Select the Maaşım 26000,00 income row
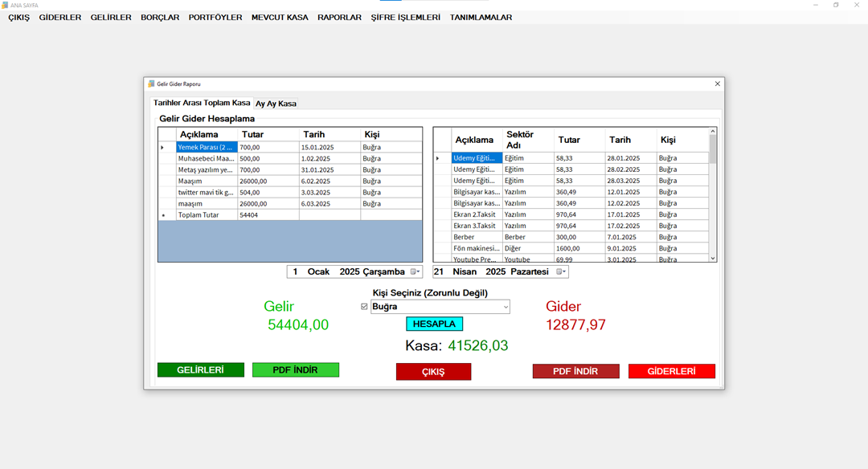 207,181
